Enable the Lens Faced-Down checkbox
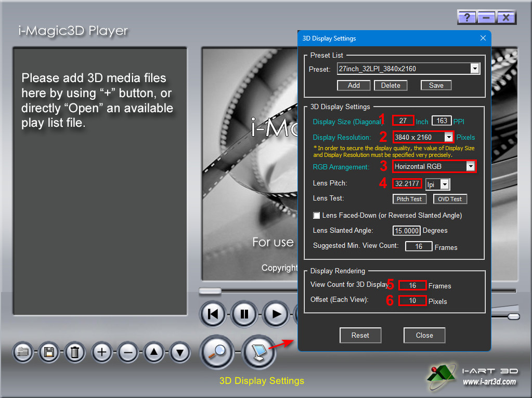 pyautogui.click(x=316, y=215)
